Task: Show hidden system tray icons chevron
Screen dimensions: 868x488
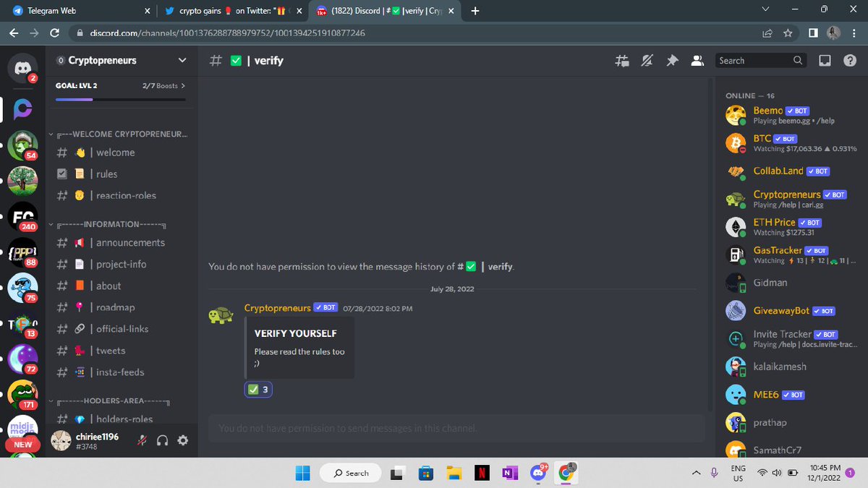Action: (696, 473)
